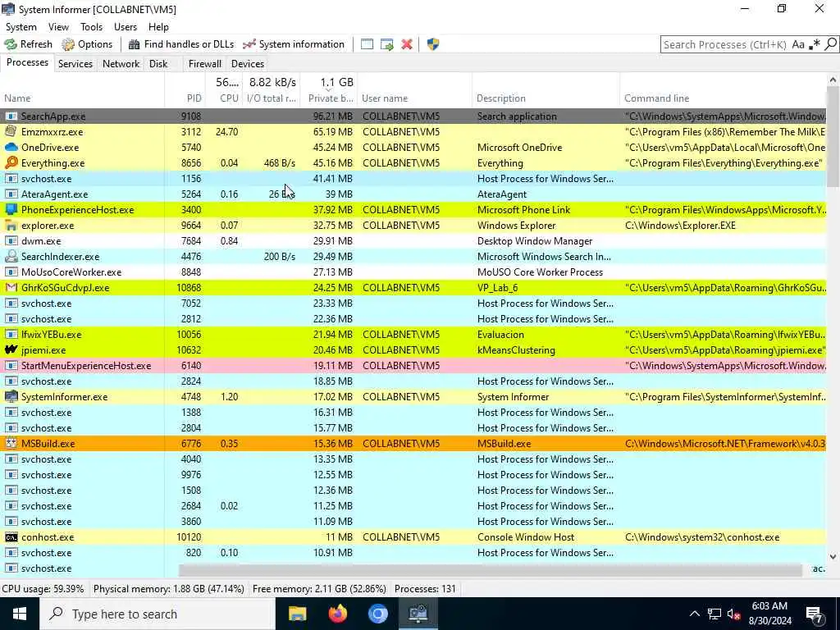Click the MSBuild.exe process icon

11,444
